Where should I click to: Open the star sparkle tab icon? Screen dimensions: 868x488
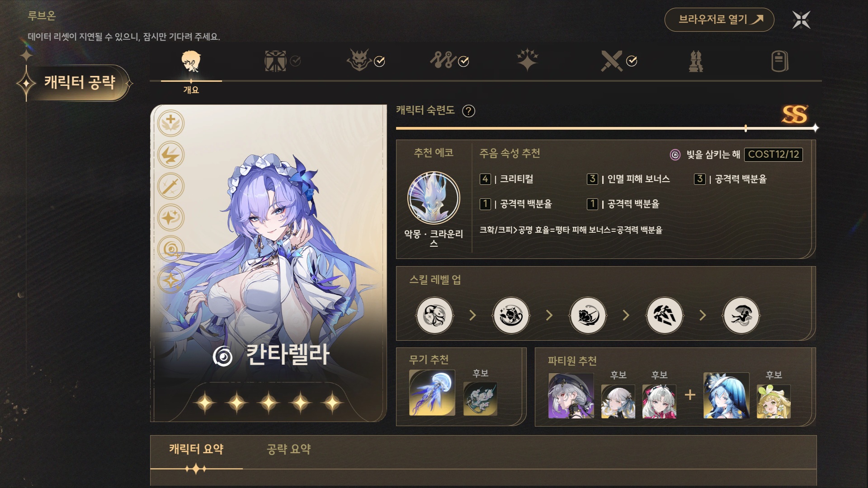(528, 60)
